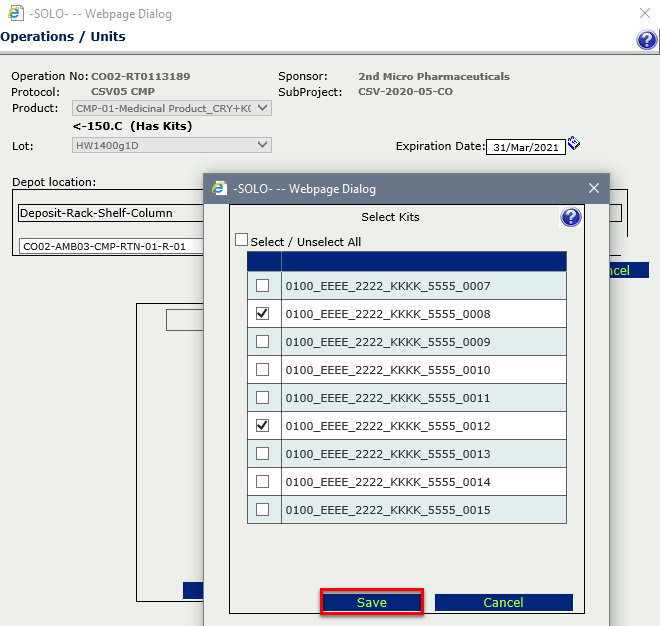Viewport: 660px width, 626px height.
Task: Check kit 0100_EEEE_2222_KKKK_5555_0014
Action: click(x=263, y=482)
